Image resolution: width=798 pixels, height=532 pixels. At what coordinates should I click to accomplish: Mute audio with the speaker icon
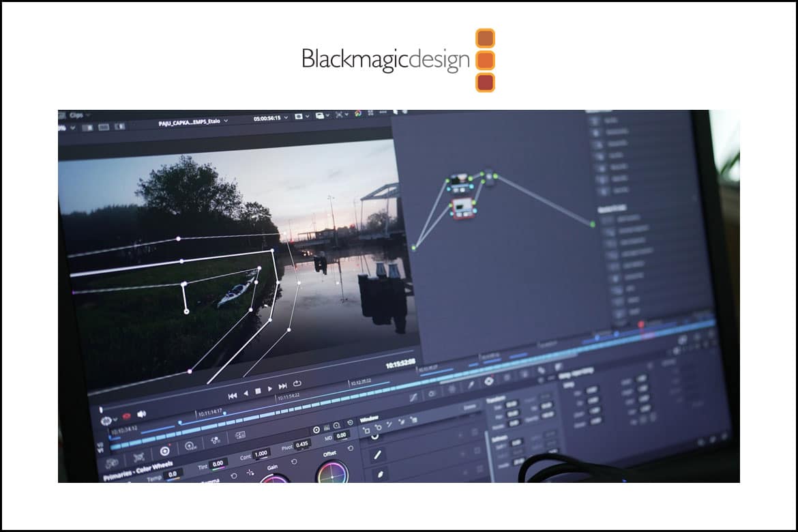pos(142,414)
